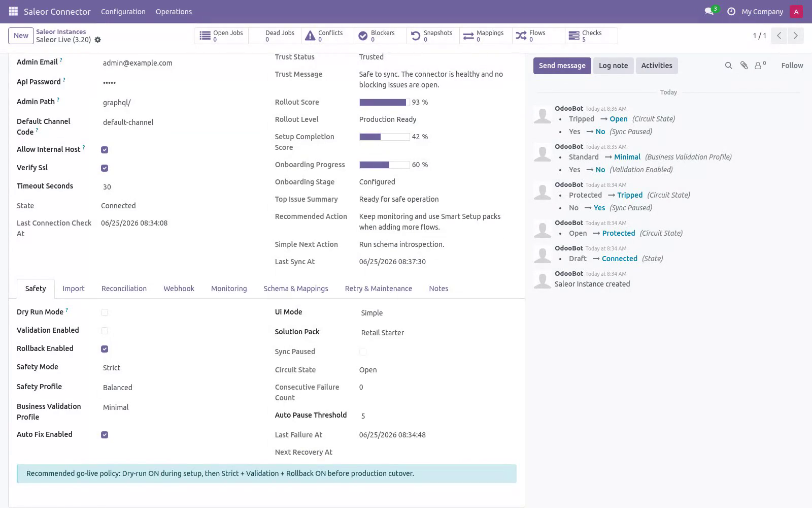Open Ui Mode dropdown showing Simple
The image size is (812, 508).
[438, 313]
